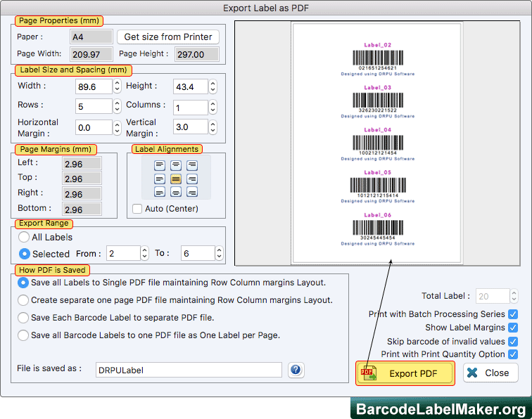Select bottom-left label alignment icon

click(x=160, y=192)
